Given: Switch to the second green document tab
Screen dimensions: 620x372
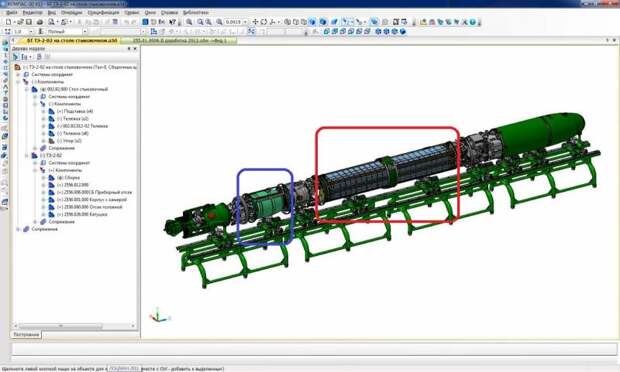Looking at the screenshot, I should (x=179, y=40).
